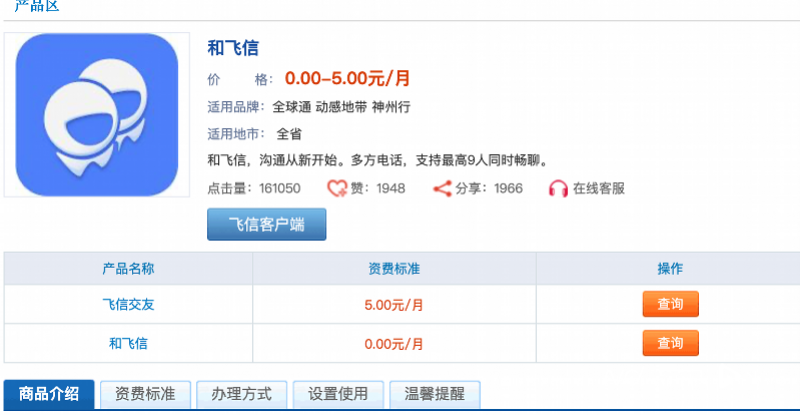Click the 分享：1966 share count
This screenshot has width=800, height=415.
coord(489,188)
